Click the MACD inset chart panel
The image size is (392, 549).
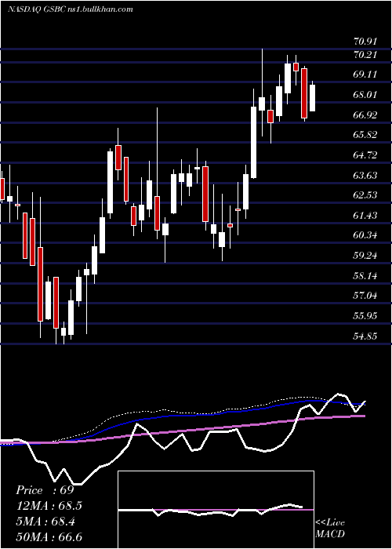[x=216, y=510]
